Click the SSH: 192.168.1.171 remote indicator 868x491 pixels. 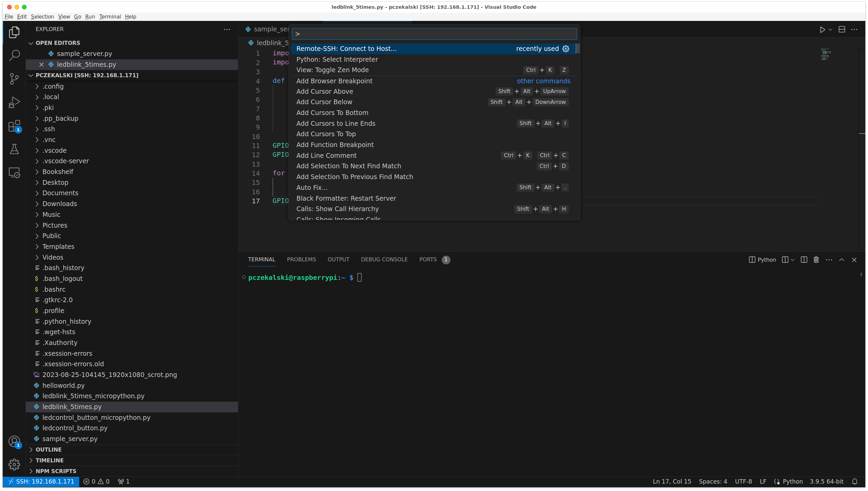pyautogui.click(x=41, y=482)
